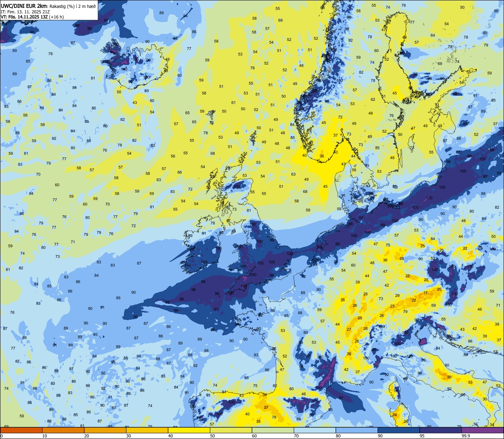
Task: Click the bright yellow 40–50 legend segment
Action: pos(189,430)
